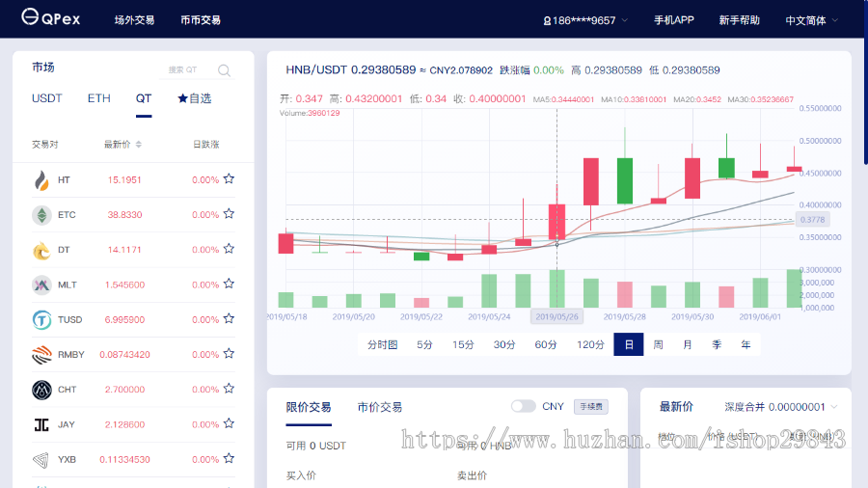Favorite JAY with its star
This screenshot has height=488, width=868.
tap(229, 423)
